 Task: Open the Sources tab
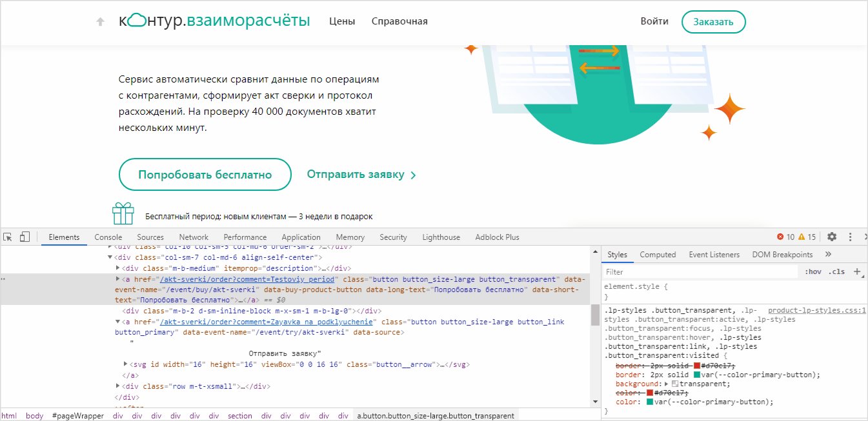click(150, 237)
